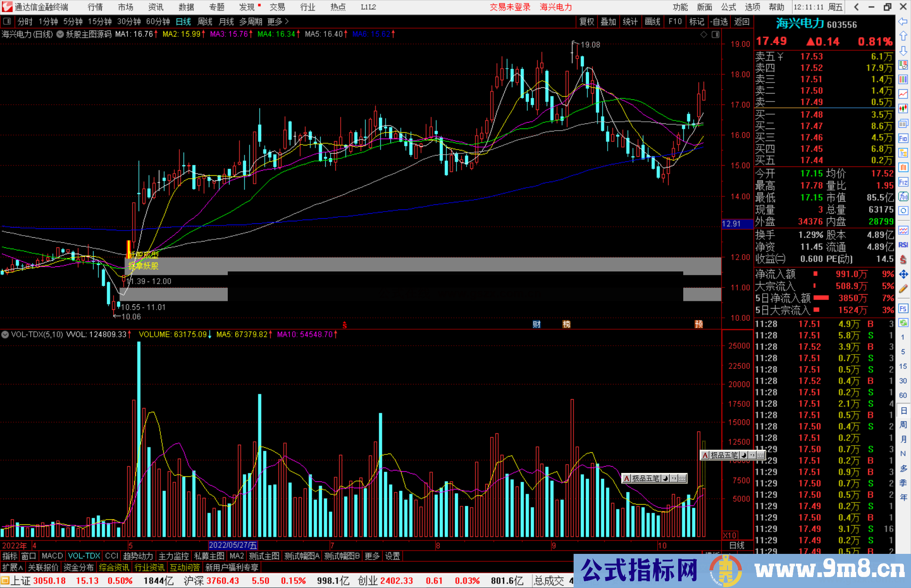Toggle the diamond marker at chart top-right

[703, 35]
